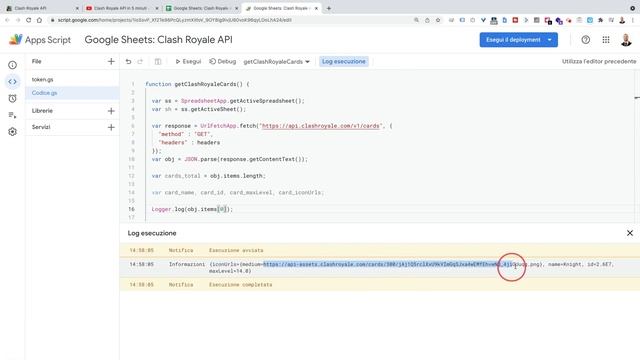Click the api.clashroyale.com URL in code
Image resolution: width=640 pixels, height=360 pixels.
coord(320,126)
